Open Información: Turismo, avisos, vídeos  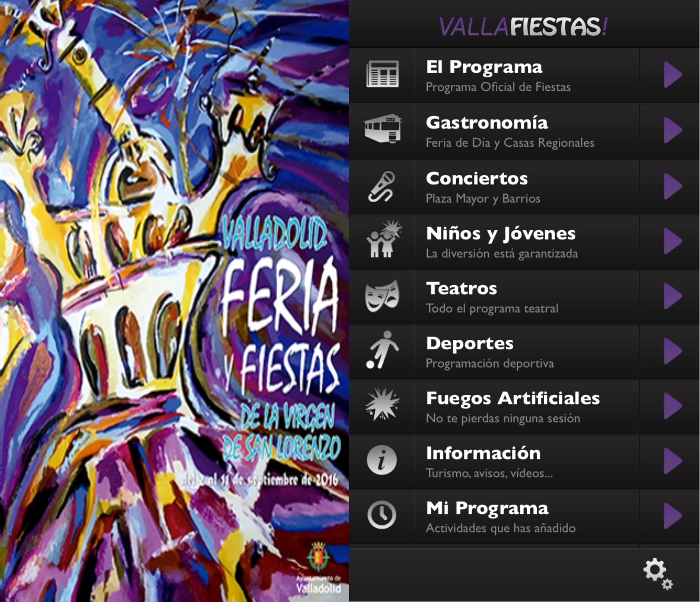tap(525, 461)
